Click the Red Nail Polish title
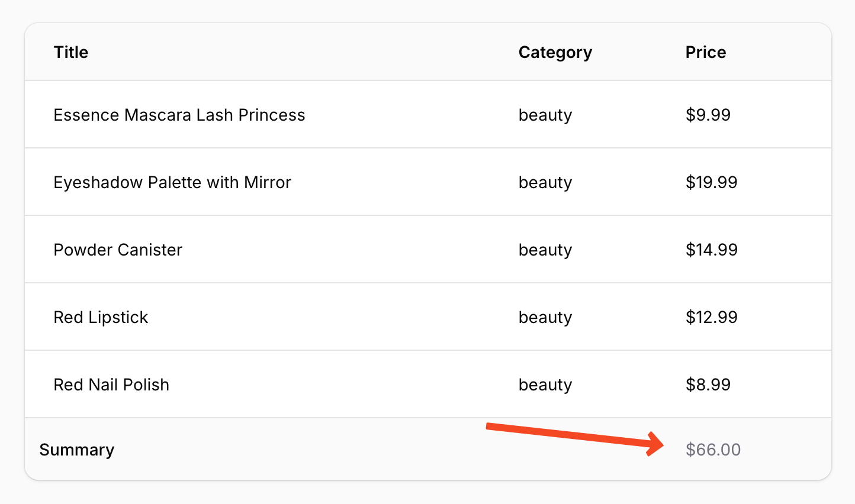 (x=111, y=385)
